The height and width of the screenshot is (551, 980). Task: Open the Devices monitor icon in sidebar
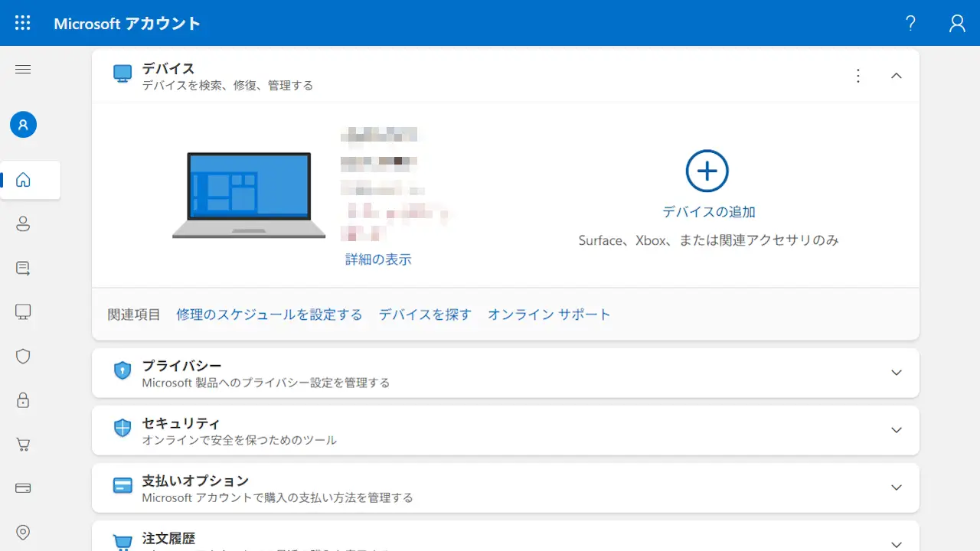[23, 311]
